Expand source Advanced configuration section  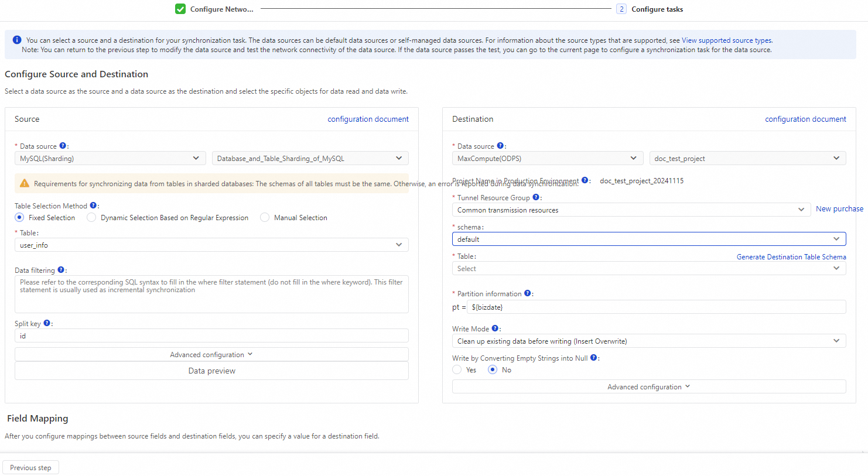tap(211, 354)
